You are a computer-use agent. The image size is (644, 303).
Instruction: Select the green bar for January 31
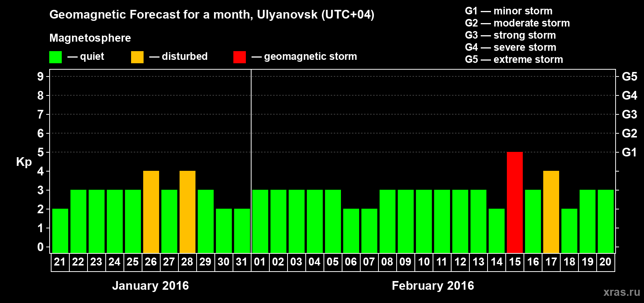(242, 231)
